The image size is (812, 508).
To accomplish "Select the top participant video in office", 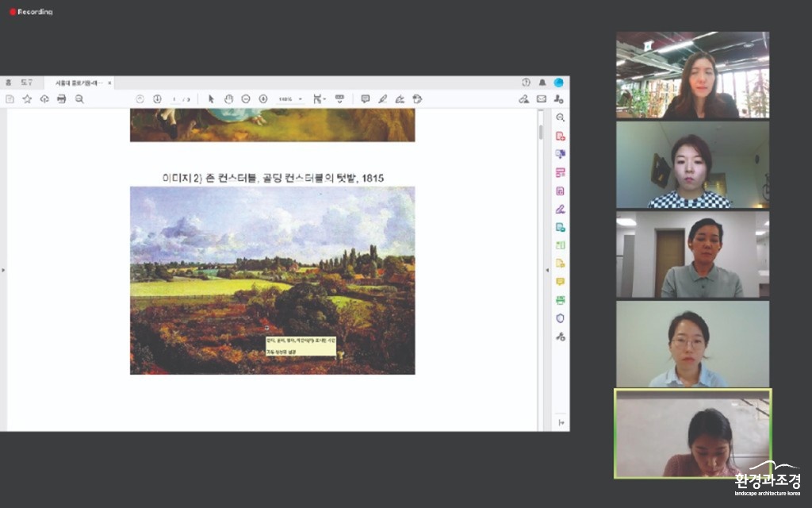I will [692, 75].
